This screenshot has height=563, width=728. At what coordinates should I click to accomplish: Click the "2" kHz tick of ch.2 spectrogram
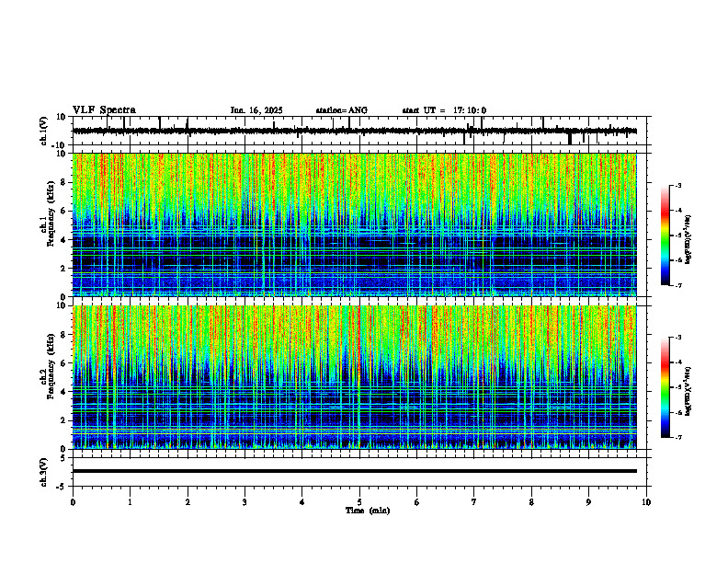[x=63, y=420]
